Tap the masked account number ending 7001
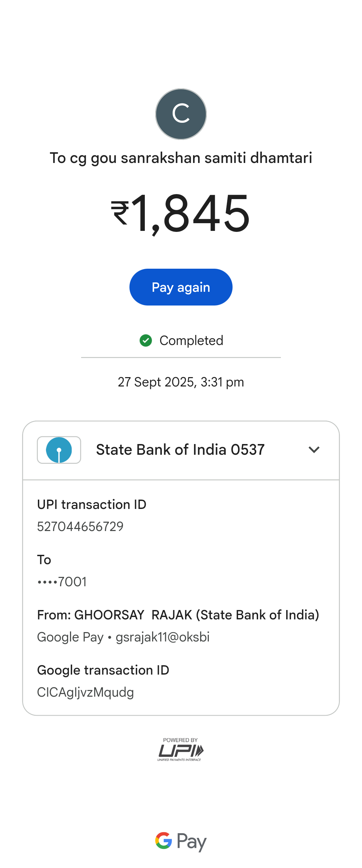 [62, 582]
